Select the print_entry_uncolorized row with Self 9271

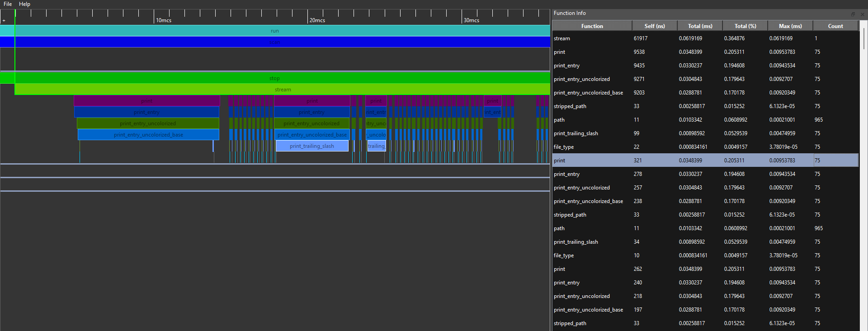point(705,79)
